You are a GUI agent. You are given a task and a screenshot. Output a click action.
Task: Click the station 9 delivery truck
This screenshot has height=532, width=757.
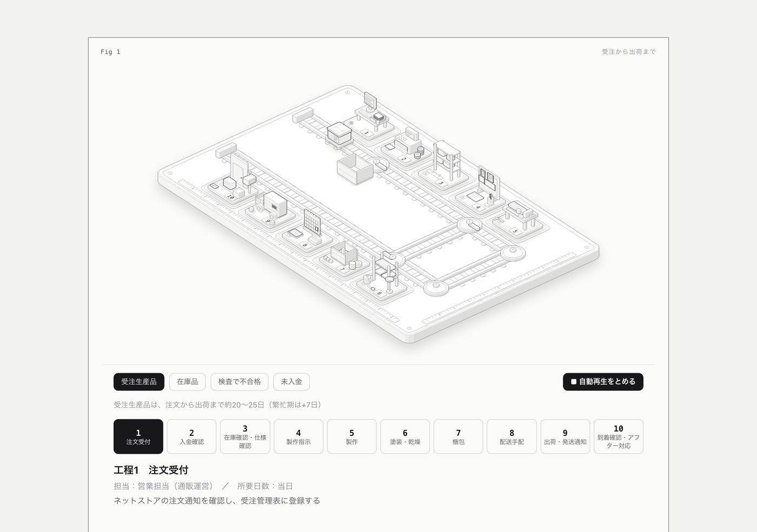tap(271, 206)
